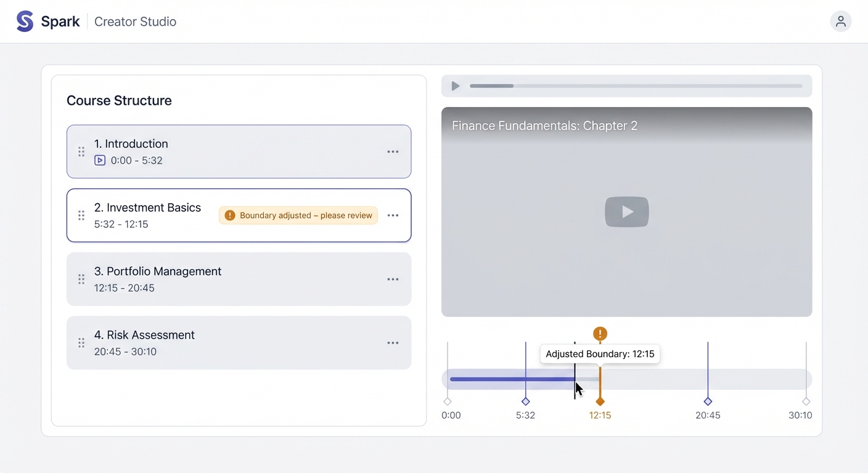
Task: Click the 'Course Structure' heading
Action: pyautogui.click(x=119, y=100)
